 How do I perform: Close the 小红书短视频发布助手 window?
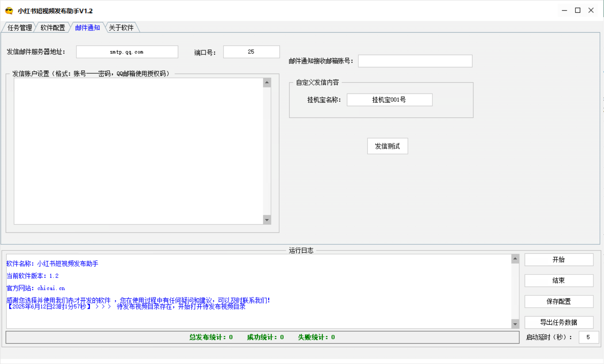coord(591,11)
